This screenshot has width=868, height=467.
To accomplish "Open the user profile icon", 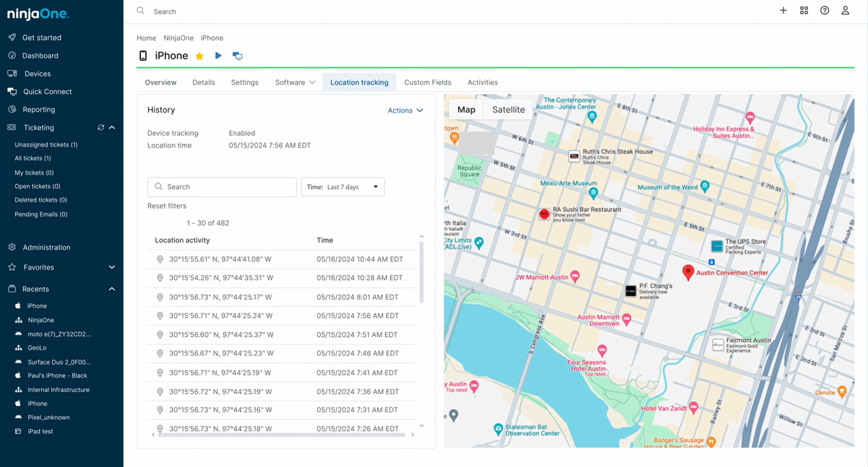I will click(x=845, y=10).
